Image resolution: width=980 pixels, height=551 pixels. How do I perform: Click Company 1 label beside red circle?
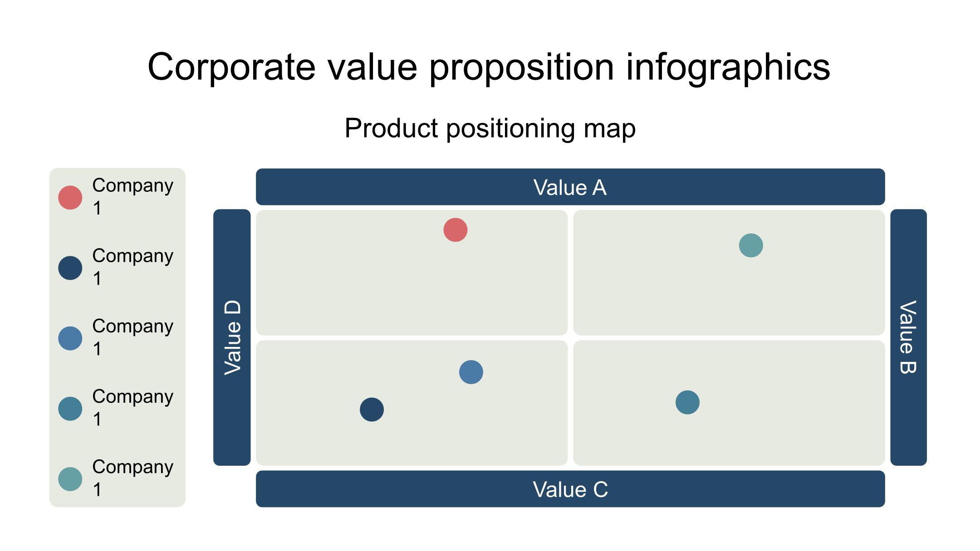point(132,197)
